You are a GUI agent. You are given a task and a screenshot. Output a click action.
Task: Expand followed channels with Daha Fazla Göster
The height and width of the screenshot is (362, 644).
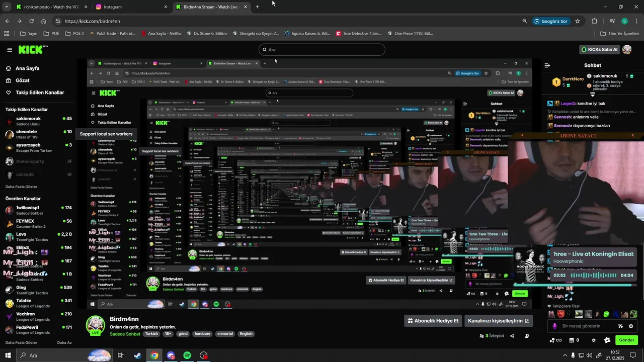pyautogui.click(x=21, y=187)
